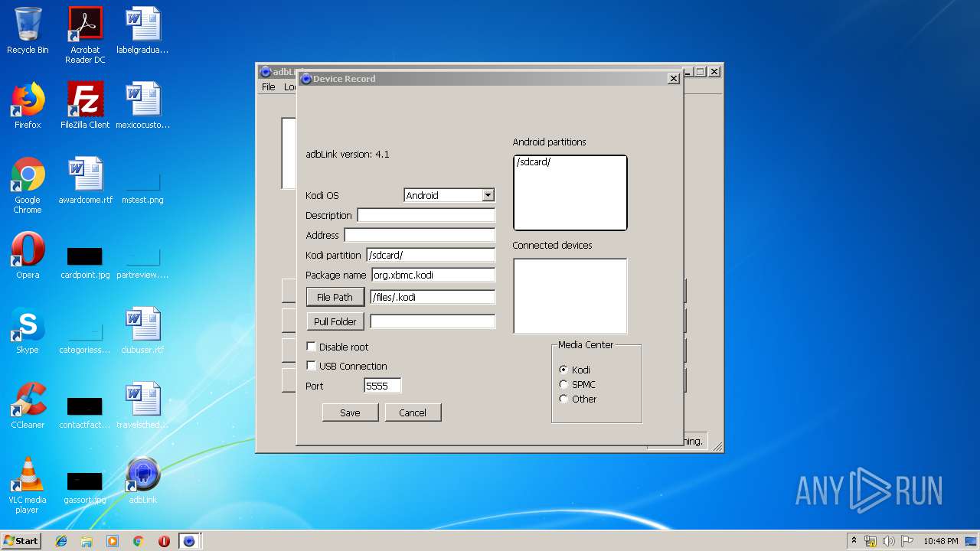980x551 pixels.
Task: Click the Port number field
Action: click(383, 386)
